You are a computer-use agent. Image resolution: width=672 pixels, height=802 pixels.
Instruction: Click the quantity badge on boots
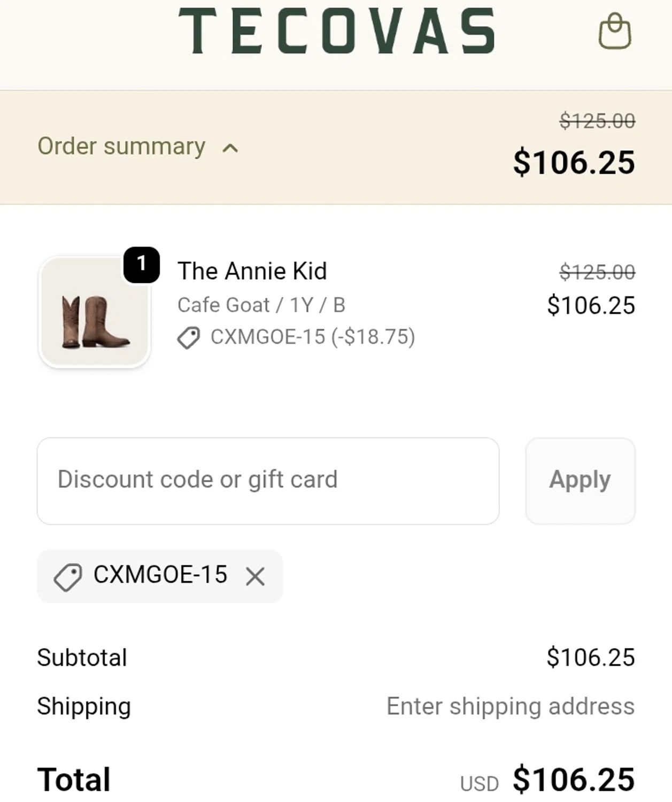[141, 264]
